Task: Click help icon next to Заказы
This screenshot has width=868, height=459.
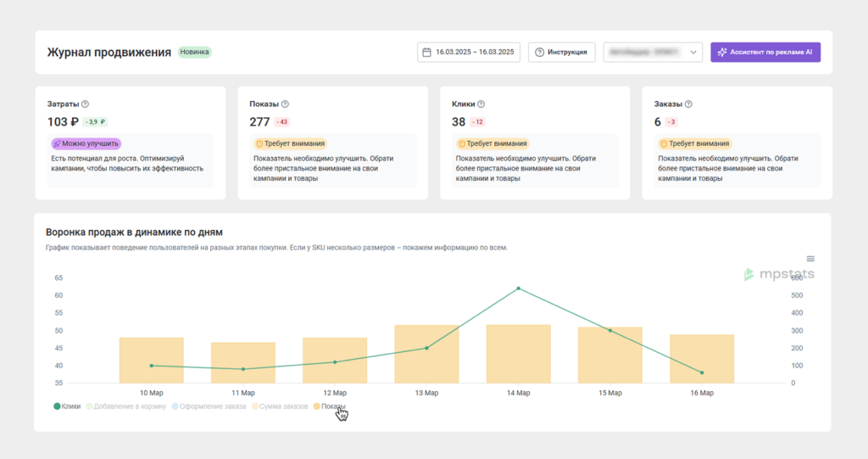Action: coord(687,104)
